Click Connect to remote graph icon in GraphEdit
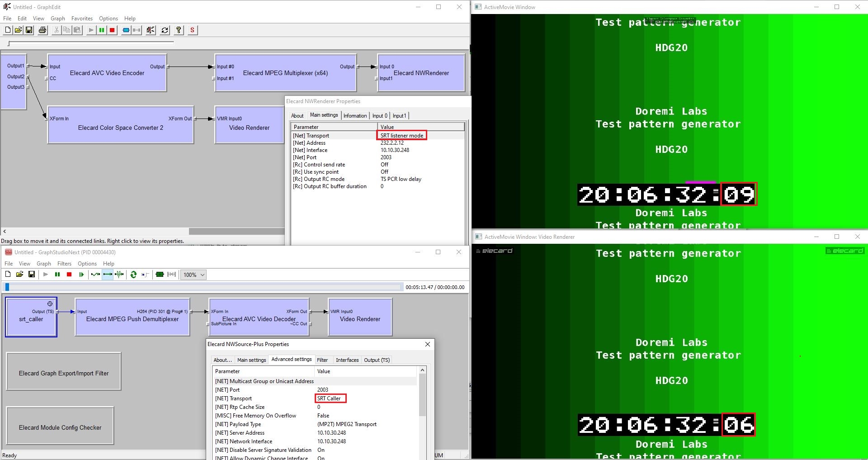Image resolution: width=868 pixels, height=460 pixels. pyautogui.click(x=151, y=30)
